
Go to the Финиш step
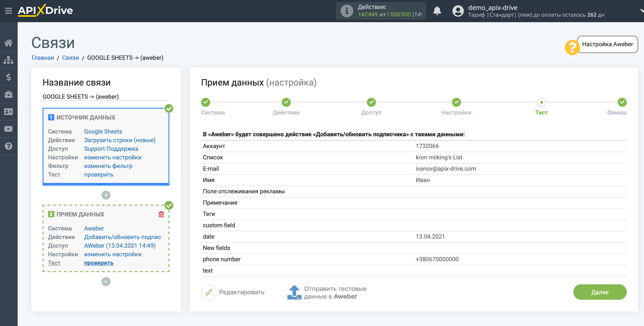click(x=622, y=102)
